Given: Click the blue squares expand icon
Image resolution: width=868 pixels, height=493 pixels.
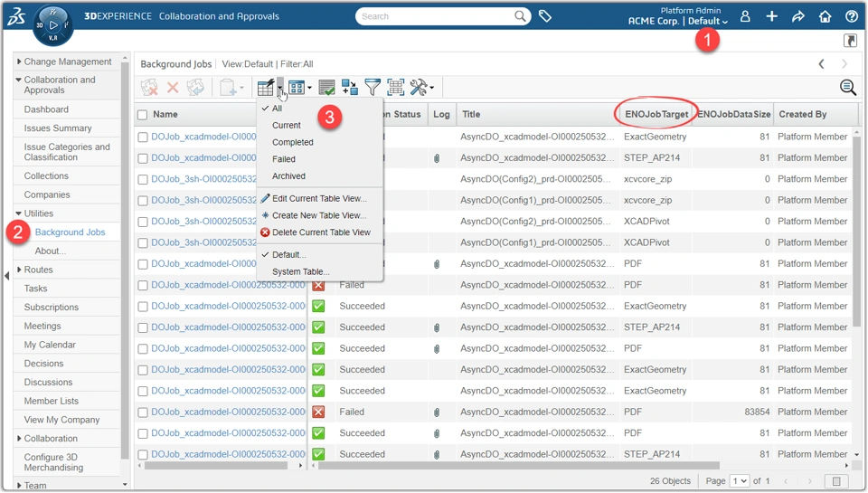Looking at the screenshot, I should [x=349, y=87].
